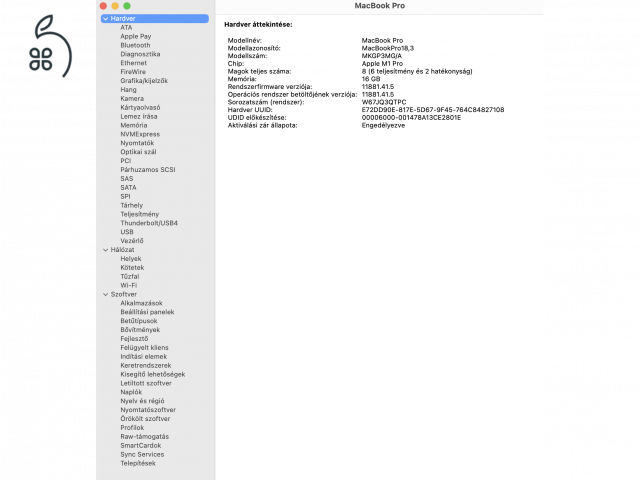This screenshot has width=640, height=480.
Task: Select Hang in the sidebar
Action: [128, 90]
